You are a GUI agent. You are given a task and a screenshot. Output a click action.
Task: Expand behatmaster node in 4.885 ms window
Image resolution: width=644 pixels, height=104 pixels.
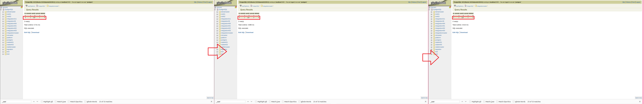pos(217,12)
